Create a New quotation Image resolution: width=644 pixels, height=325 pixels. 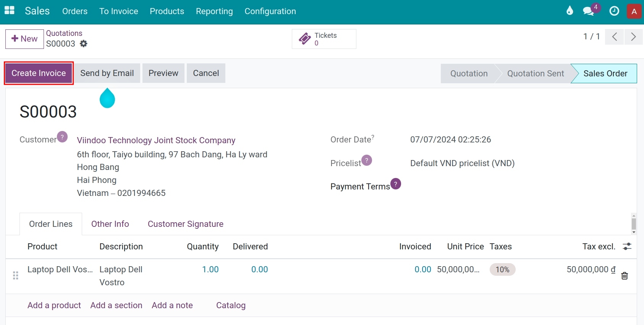(x=24, y=39)
